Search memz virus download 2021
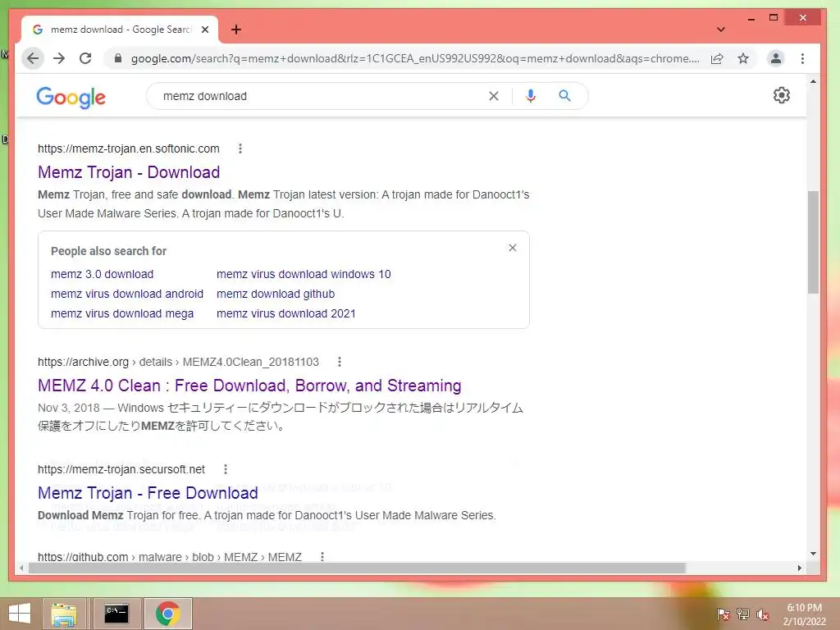Image resolution: width=840 pixels, height=630 pixels. coord(286,314)
